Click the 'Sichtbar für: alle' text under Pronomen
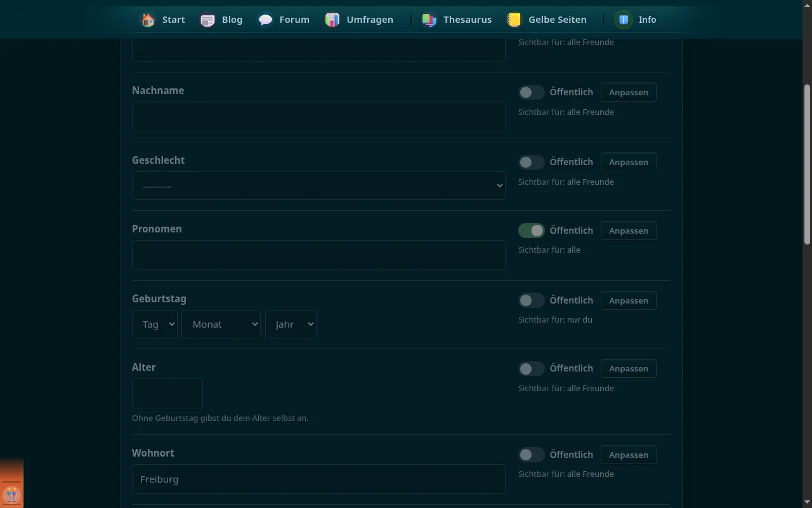The image size is (812, 508). point(549,250)
